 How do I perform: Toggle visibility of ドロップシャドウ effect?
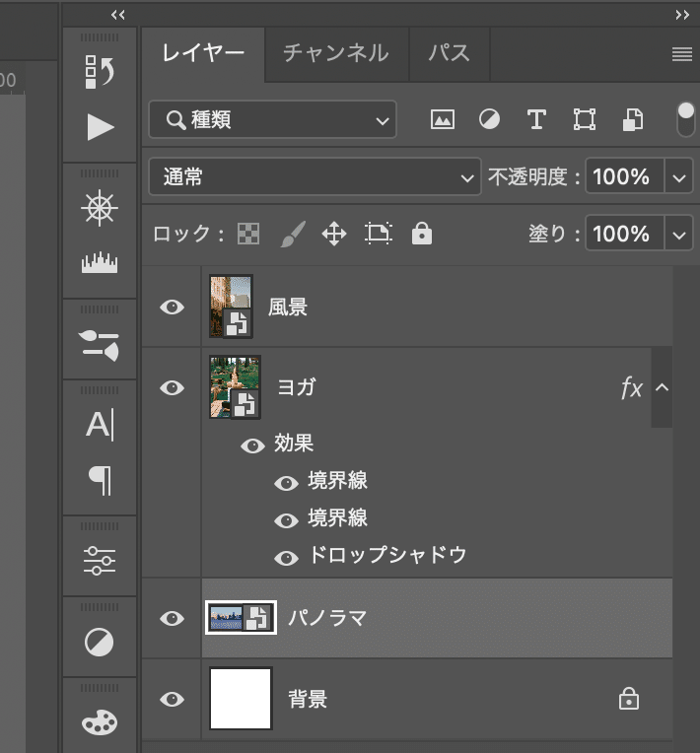287,557
